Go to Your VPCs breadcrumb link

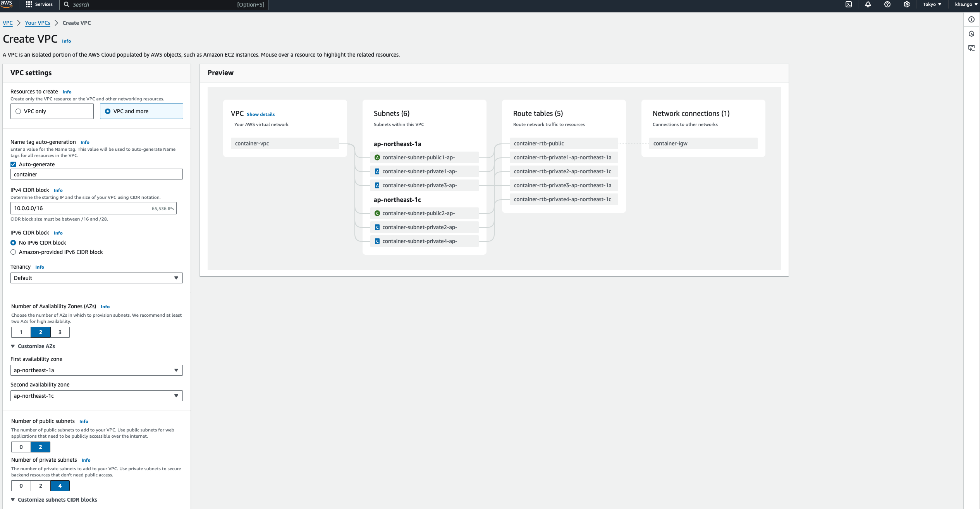coord(38,23)
